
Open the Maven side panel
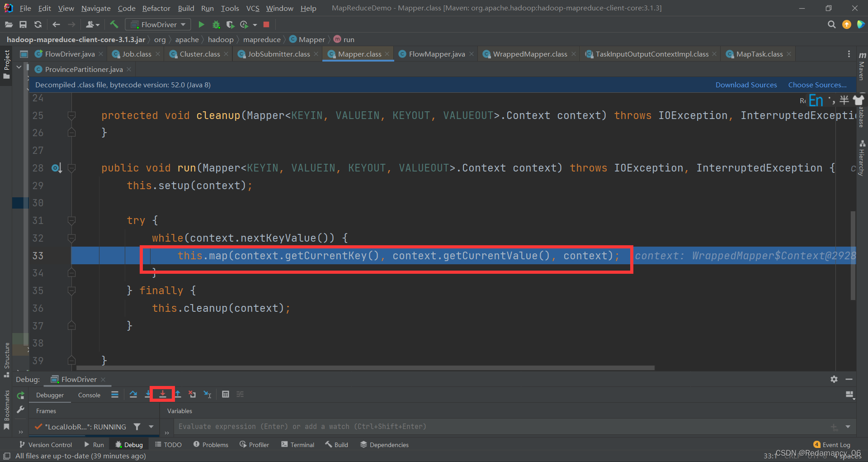pyautogui.click(x=862, y=66)
